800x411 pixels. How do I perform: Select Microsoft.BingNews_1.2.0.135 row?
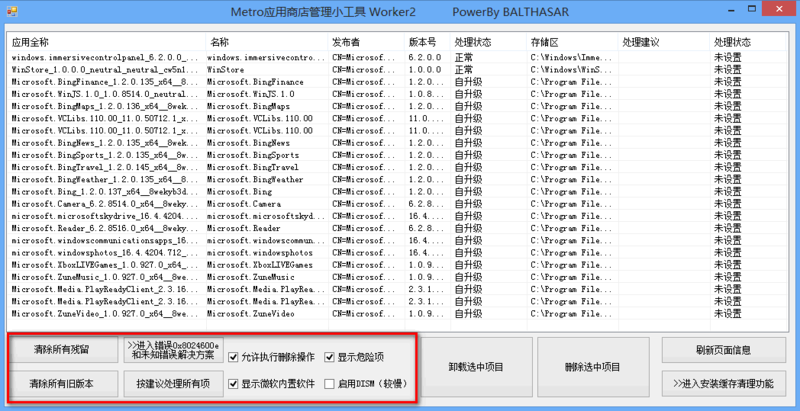coord(396,143)
